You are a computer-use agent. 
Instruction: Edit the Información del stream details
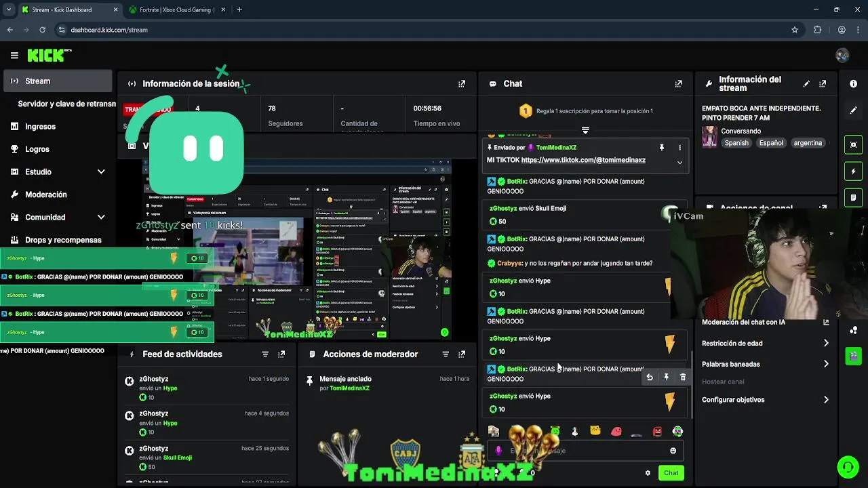click(x=806, y=84)
